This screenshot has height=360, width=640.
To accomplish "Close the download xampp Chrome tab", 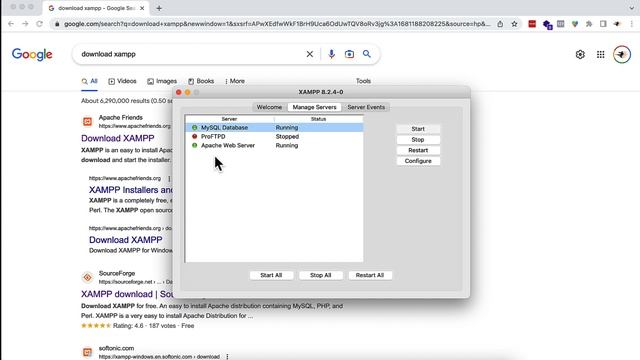I will tap(142, 8).
